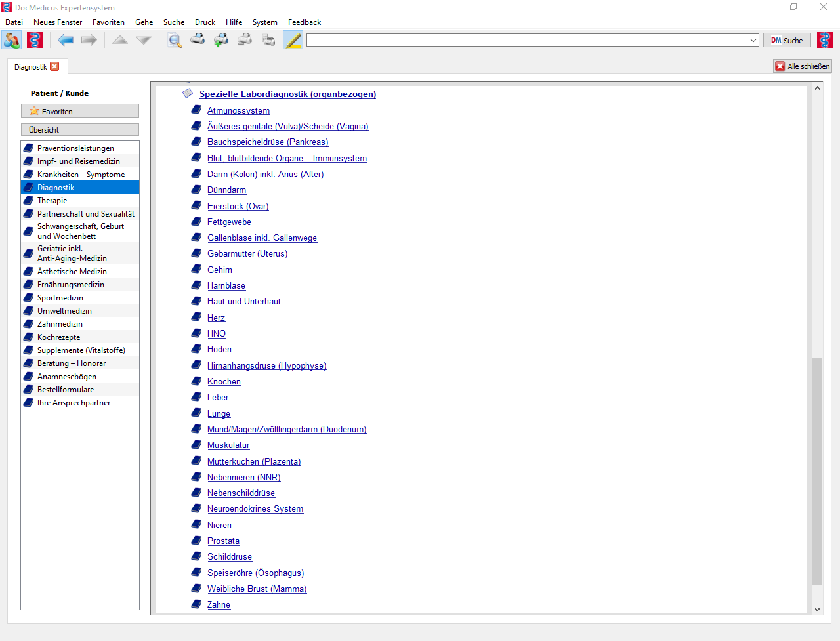Image resolution: width=840 pixels, height=641 pixels.
Task: Open the Feedback menu
Action: [x=304, y=22]
